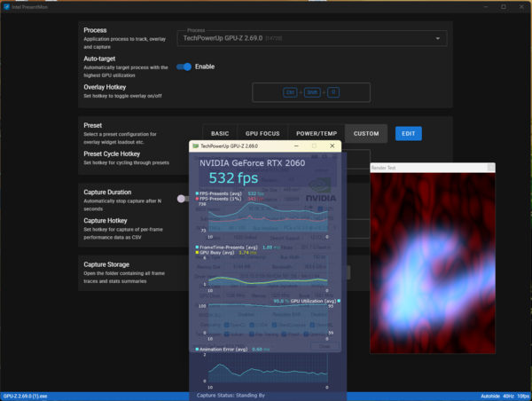This screenshot has width=532, height=401.
Task: Close the Intel PresentMon window
Action: [521, 7]
